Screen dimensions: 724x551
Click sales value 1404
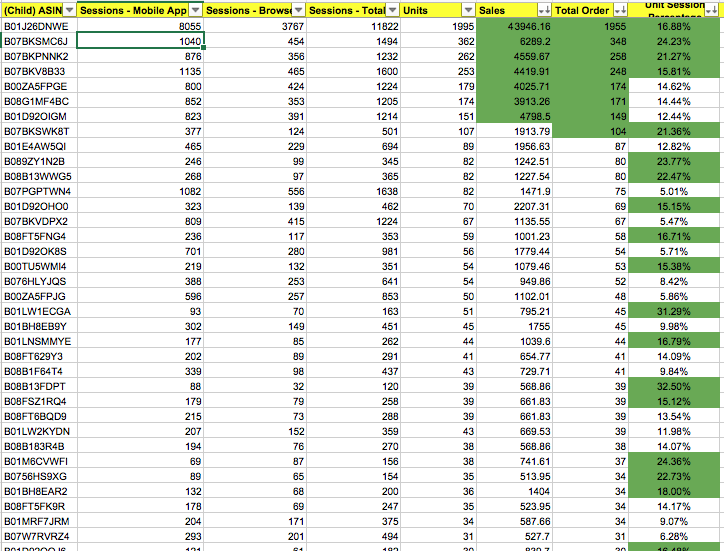514,492
